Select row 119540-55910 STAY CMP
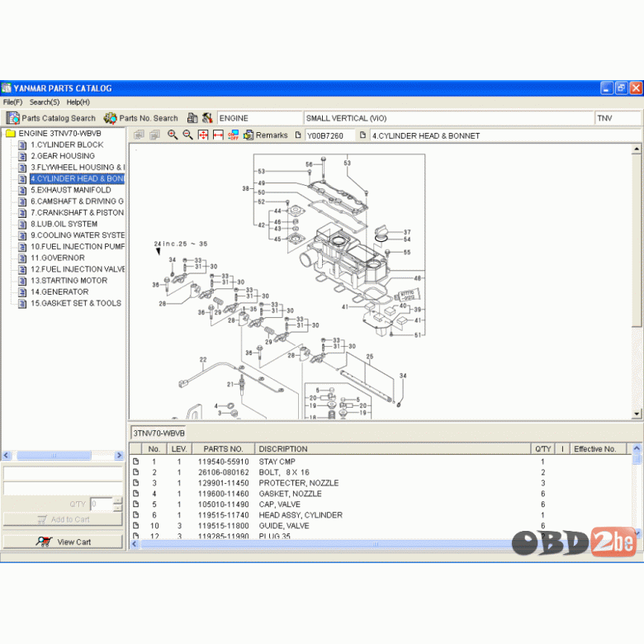 (381, 462)
